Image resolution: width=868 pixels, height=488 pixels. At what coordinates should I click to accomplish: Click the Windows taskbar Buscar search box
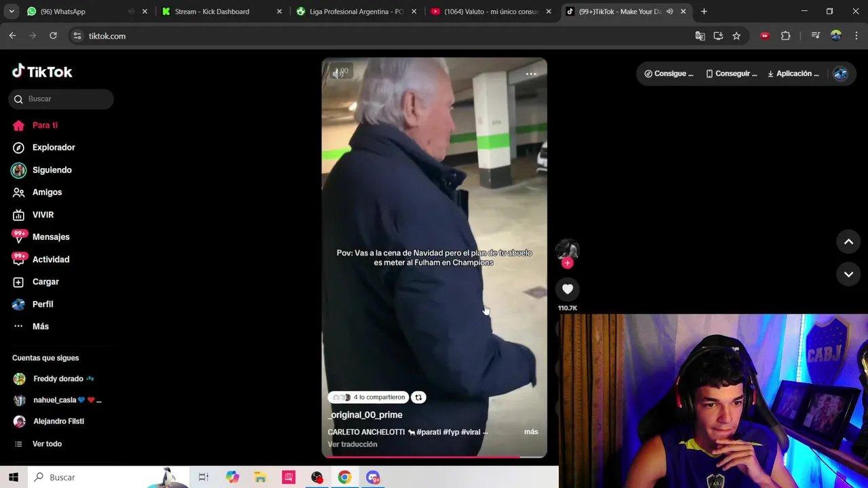tap(108, 477)
